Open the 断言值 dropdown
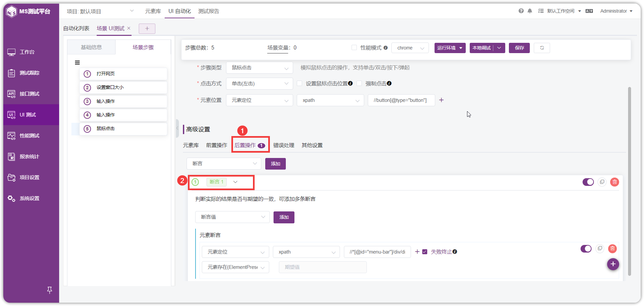644x306 pixels. coord(232,217)
